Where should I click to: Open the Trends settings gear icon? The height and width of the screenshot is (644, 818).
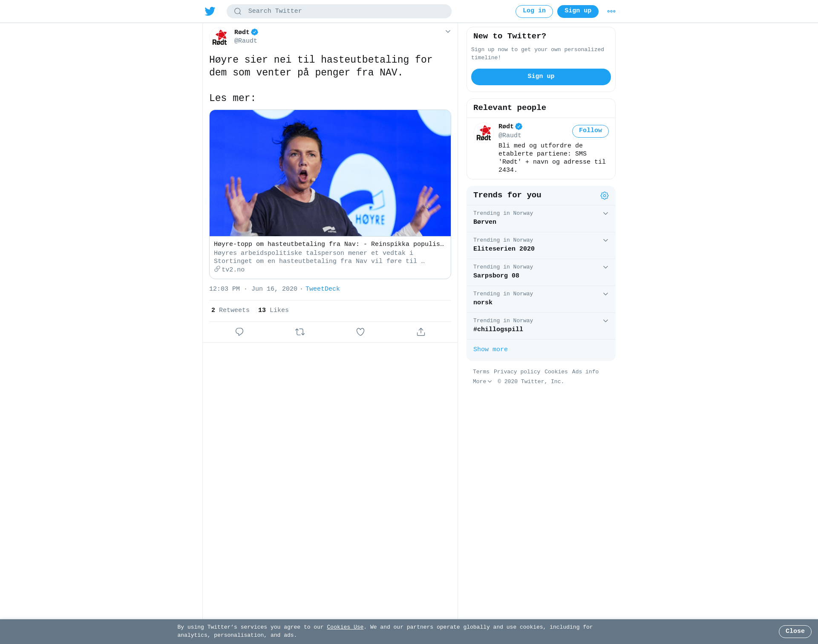pyautogui.click(x=605, y=196)
